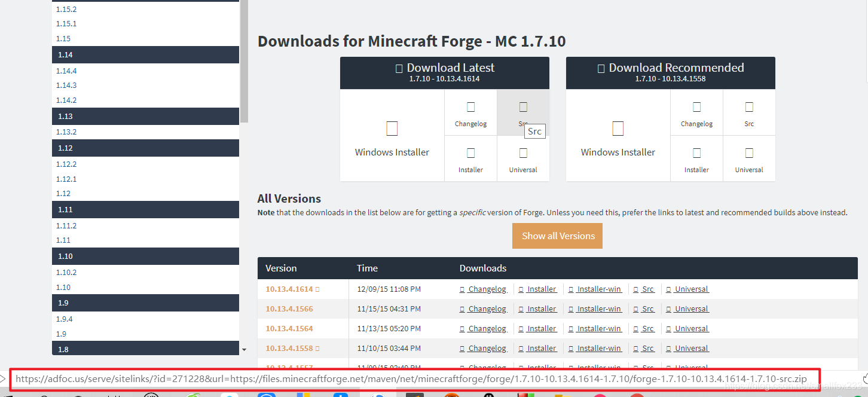Image resolution: width=868 pixels, height=397 pixels.
Task: Collapse the dark 1.11 section header
Action: 145,209
